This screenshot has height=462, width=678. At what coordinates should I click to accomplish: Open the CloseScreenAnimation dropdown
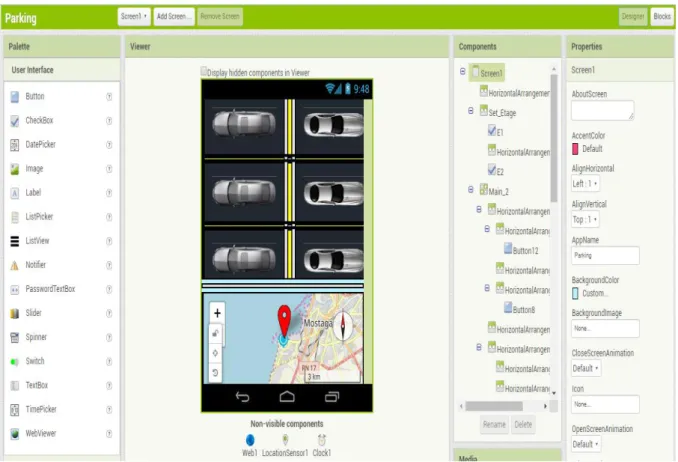click(586, 368)
